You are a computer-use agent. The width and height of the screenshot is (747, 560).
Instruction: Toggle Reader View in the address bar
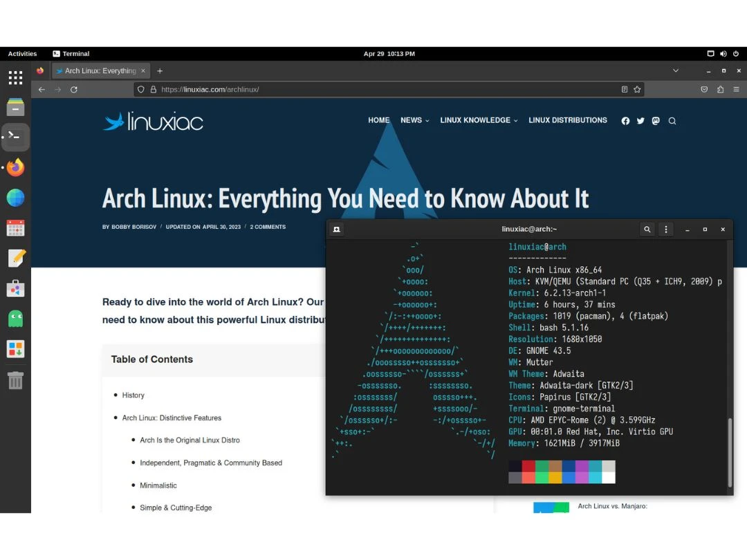(625, 89)
